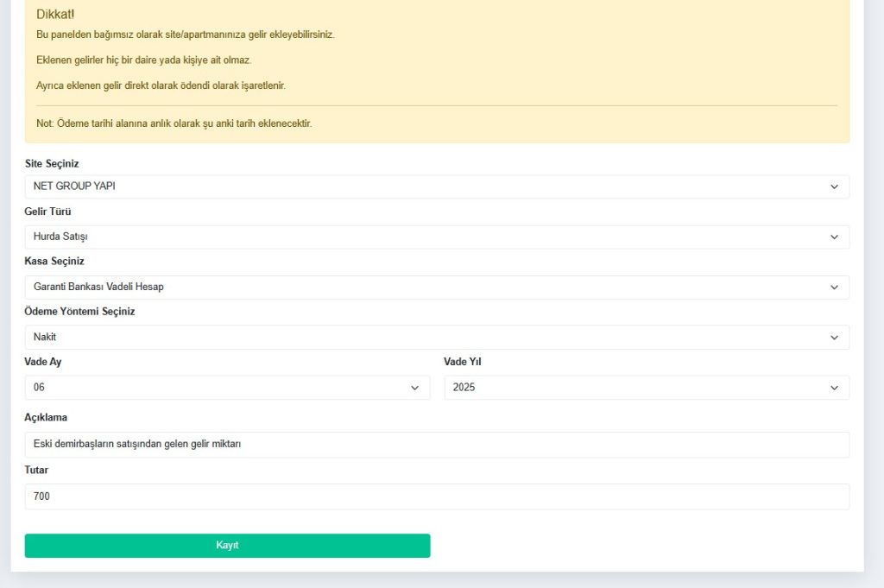Click the chevron arrow in Site Seçiniz field
Screen dimensions: 884x588
coord(834,187)
